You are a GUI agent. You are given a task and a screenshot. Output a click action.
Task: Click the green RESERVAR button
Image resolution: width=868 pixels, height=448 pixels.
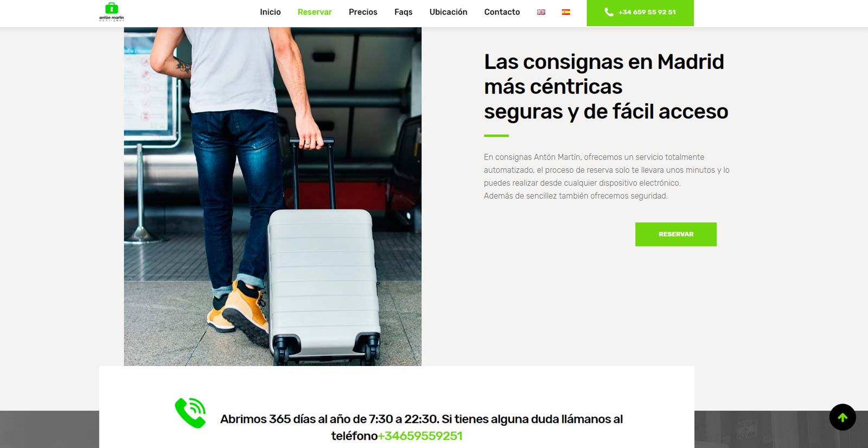coord(676,234)
